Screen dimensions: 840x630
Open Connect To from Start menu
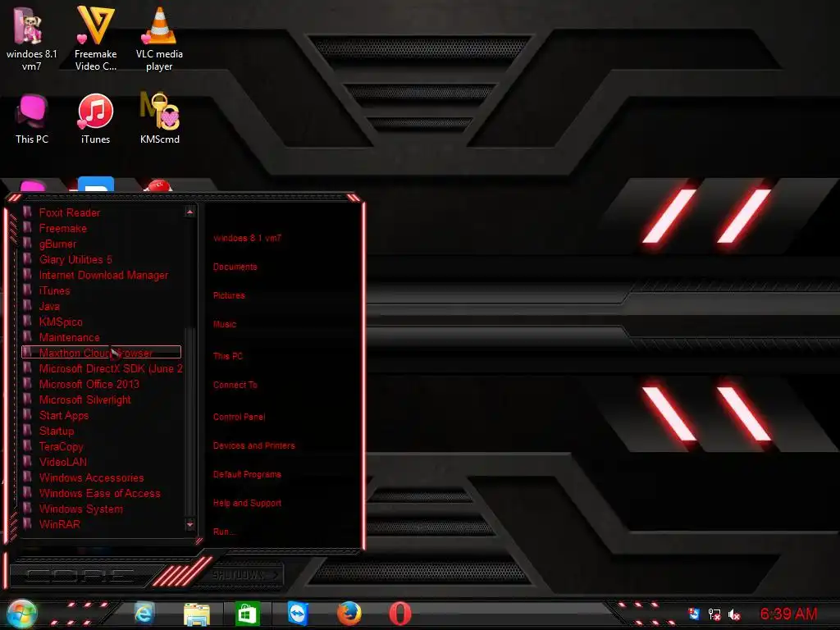(235, 386)
